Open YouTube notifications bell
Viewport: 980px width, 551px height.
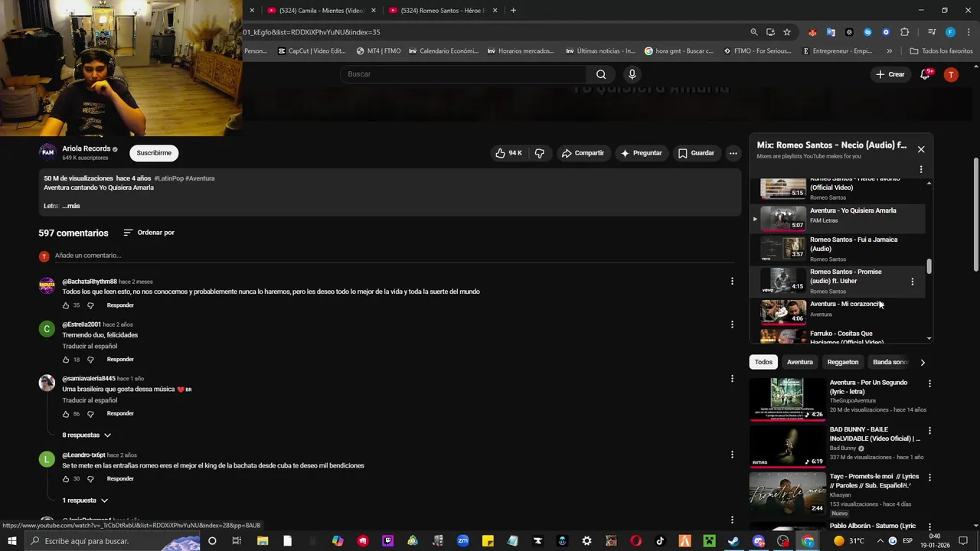[x=925, y=74]
